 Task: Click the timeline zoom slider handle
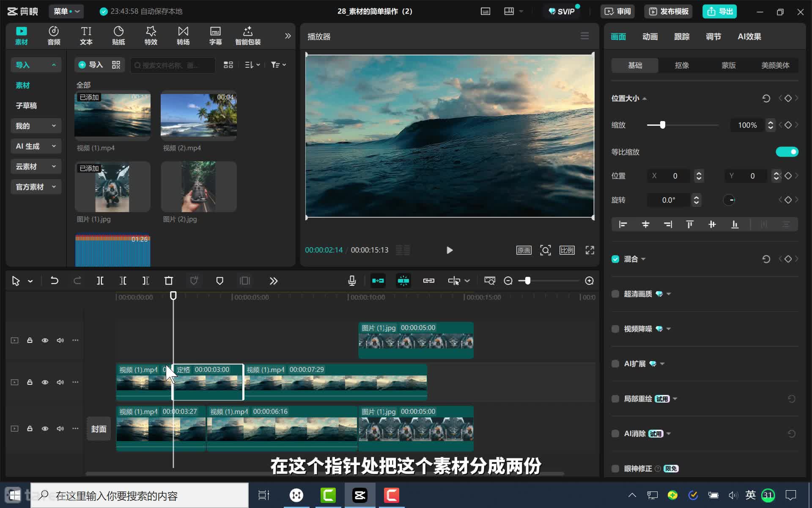[527, 281]
